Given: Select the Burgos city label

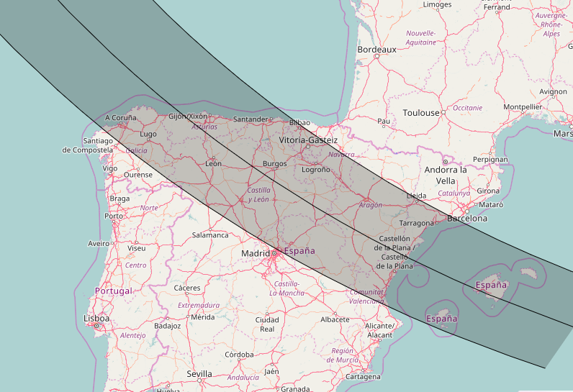Looking at the screenshot, I should (x=274, y=164).
